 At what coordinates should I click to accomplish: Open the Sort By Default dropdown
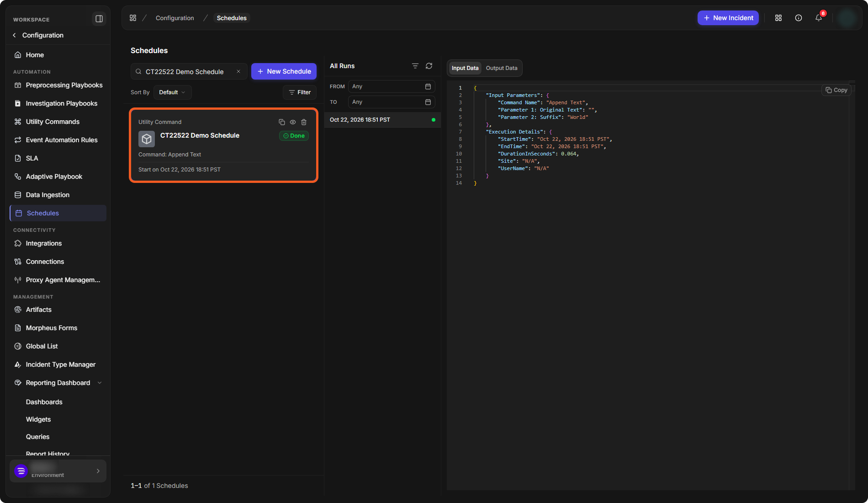tap(172, 92)
